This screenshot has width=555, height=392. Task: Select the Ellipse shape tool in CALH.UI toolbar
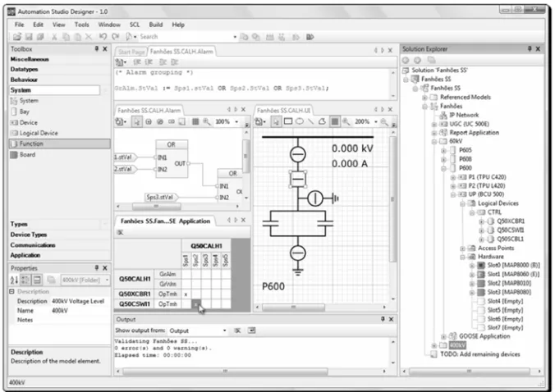point(300,121)
